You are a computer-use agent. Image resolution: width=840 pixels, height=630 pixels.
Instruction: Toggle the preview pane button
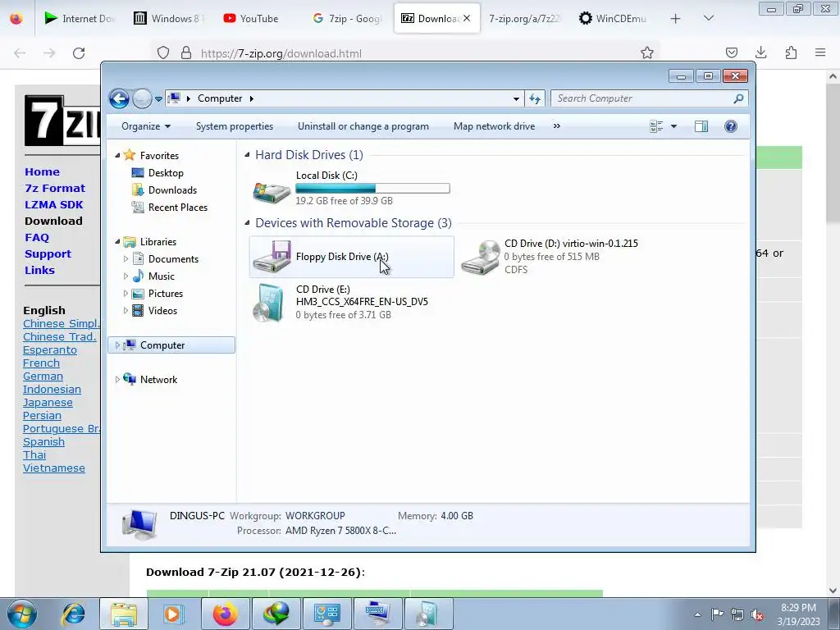tap(701, 126)
